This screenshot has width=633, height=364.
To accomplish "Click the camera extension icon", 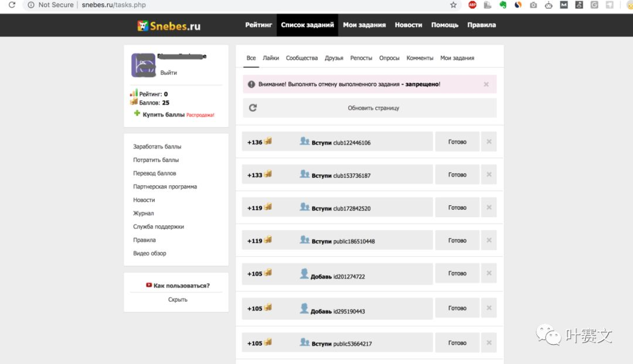I will (533, 5).
